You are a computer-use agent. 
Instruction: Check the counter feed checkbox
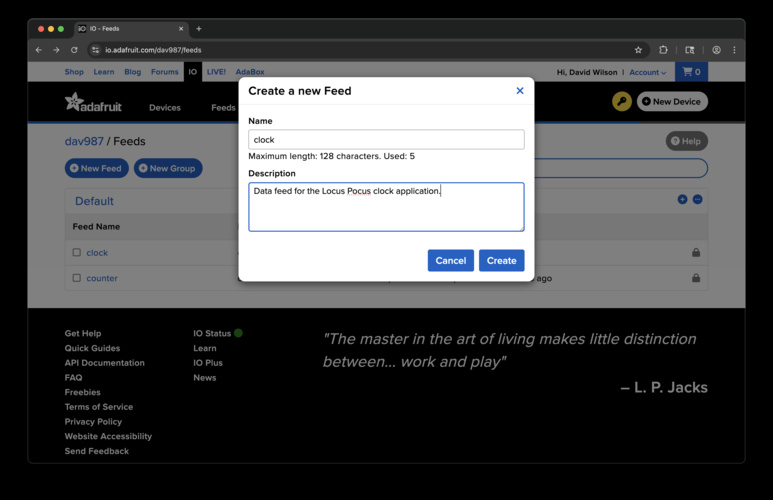pos(77,278)
